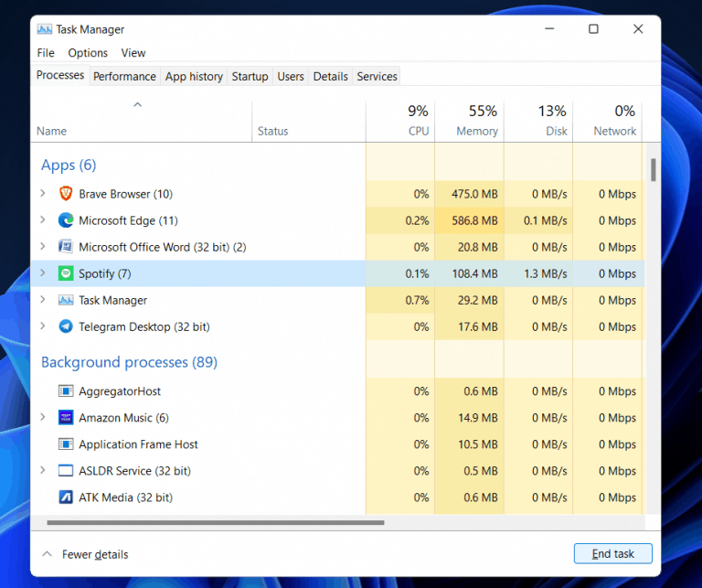The height and width of the screenshot is (588, 702).
Task: Switch to the Startup tab
Action: pyautogui.click(x=250, y=77)
